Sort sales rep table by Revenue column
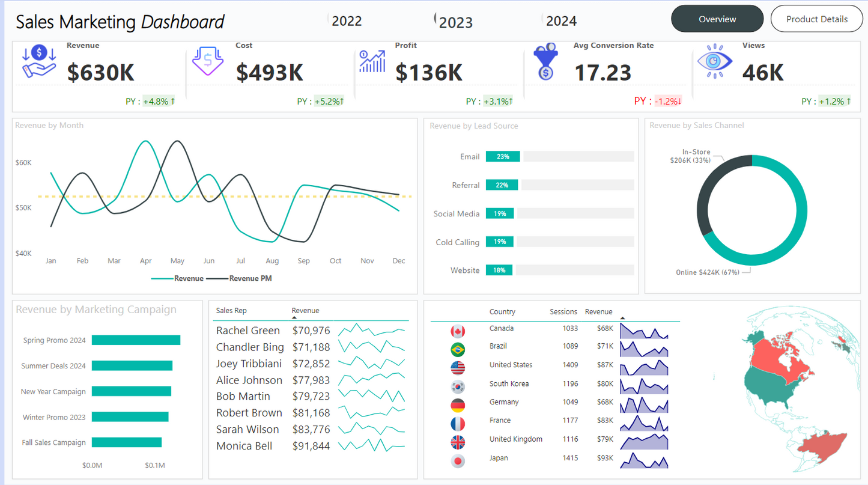Screen dimensions: 868x485 tap(305, 311)
